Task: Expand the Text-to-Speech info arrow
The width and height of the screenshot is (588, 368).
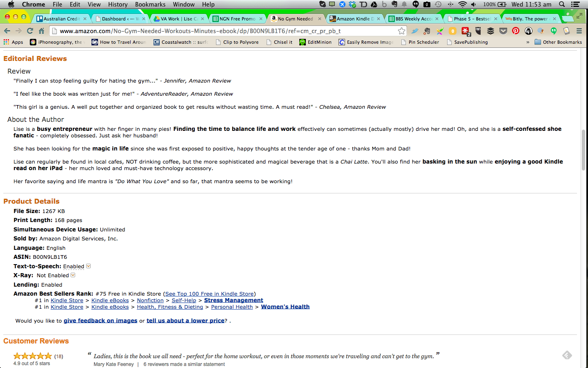Action: click(88, 266)
